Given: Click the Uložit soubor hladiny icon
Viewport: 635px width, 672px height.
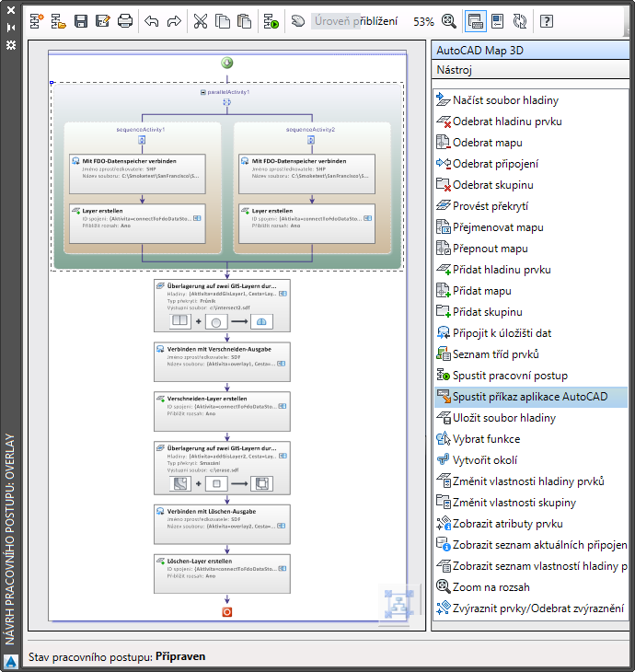Looking at the screenshot, I should point(443,417).
